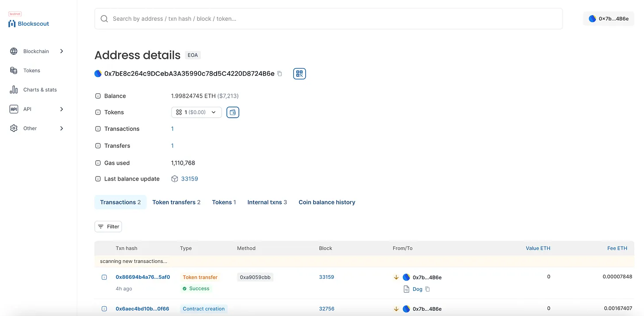Expand the API menu chevron
Viewport: 644px width, 316px height.
coord(61,109)
